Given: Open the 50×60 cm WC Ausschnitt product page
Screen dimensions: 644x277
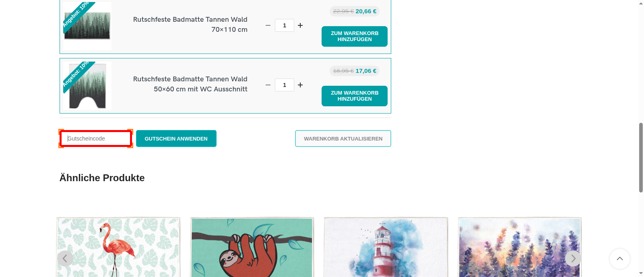Looking at the screenshot, I should pyautogui.click(x=190, y=84).
